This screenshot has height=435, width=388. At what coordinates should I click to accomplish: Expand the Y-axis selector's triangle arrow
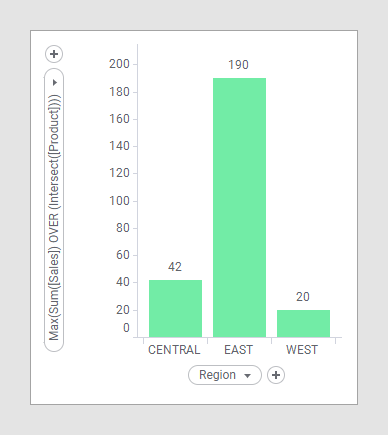55,82
